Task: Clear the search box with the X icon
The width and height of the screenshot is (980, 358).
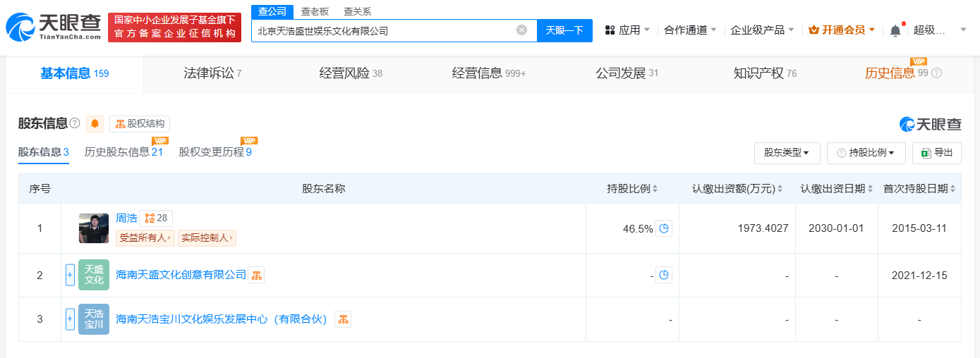Action: [521, 30]
